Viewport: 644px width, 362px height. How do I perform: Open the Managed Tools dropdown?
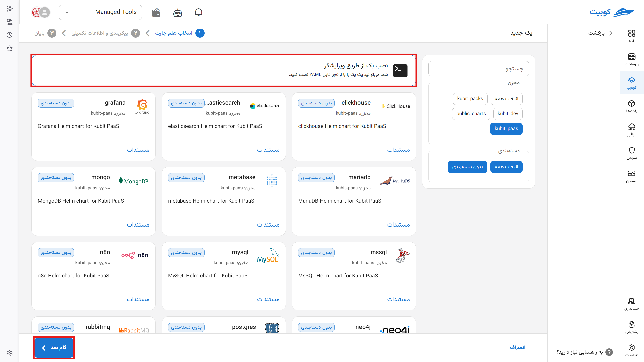click(x=100, y=12)
